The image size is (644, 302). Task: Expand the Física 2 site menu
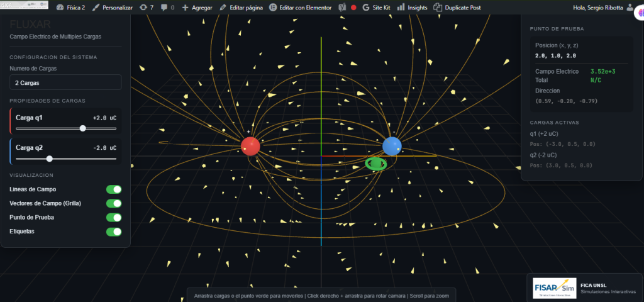tap(70, 8)
